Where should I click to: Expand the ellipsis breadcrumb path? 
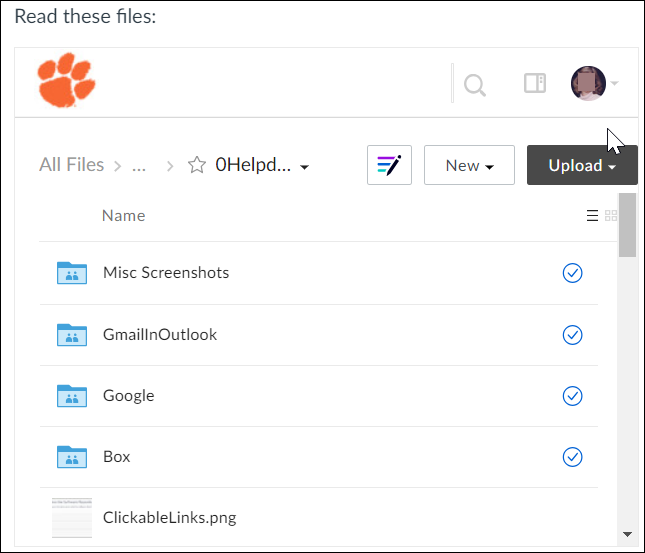[139, 167]
